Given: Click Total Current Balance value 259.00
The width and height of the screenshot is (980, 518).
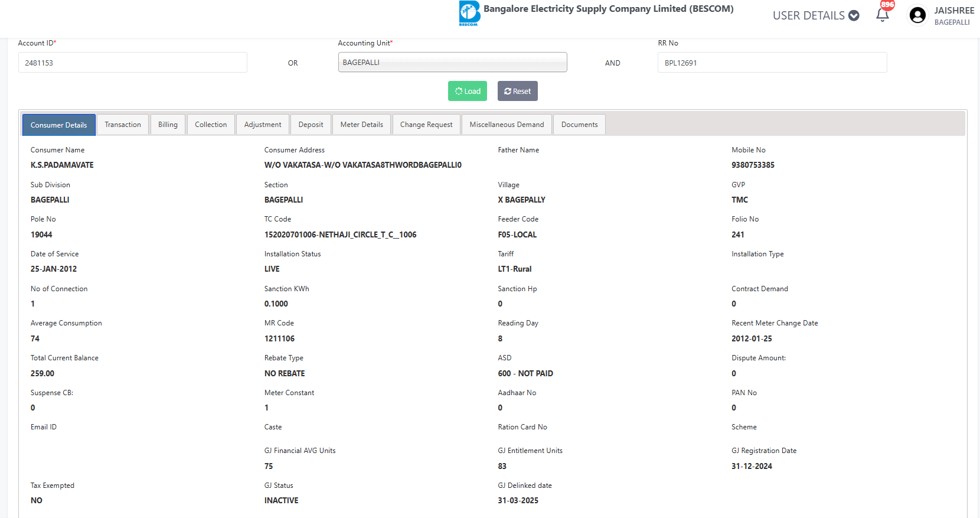Looking at the screenshot, I should [x=43, y=373].
